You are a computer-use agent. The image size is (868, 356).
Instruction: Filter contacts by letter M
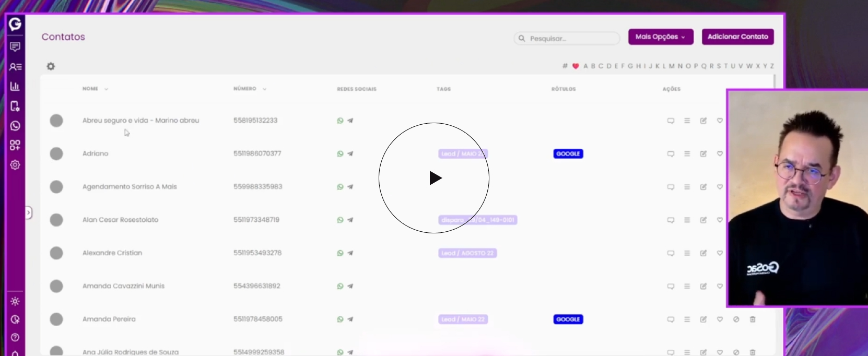[x=672, y=66]
